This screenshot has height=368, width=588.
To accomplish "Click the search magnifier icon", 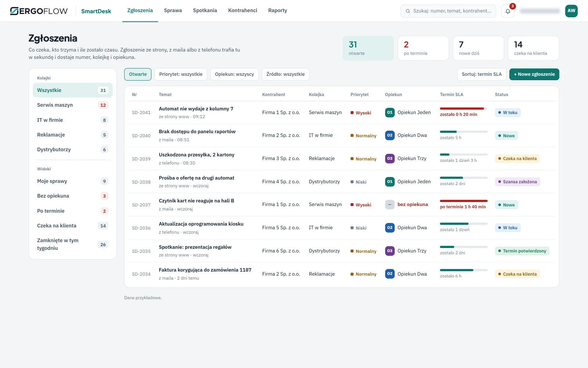I will (408, 11).
